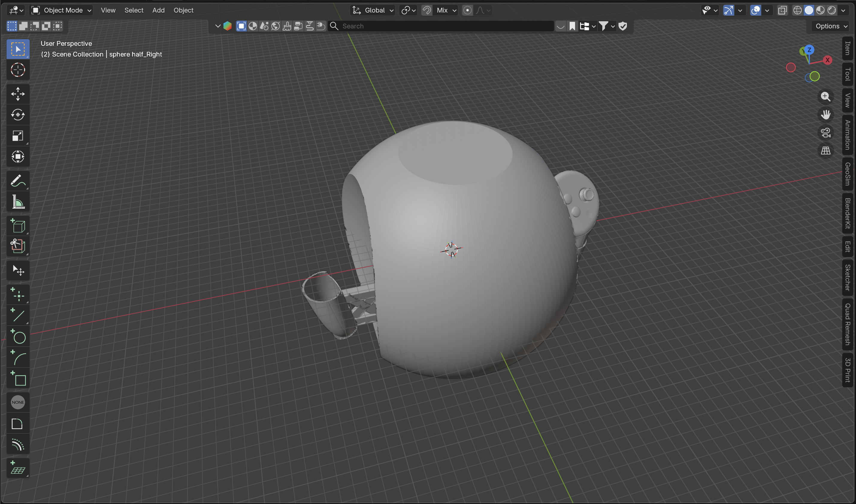Click the camera view icon
The image size is (856, 504).
pos(826,133)
